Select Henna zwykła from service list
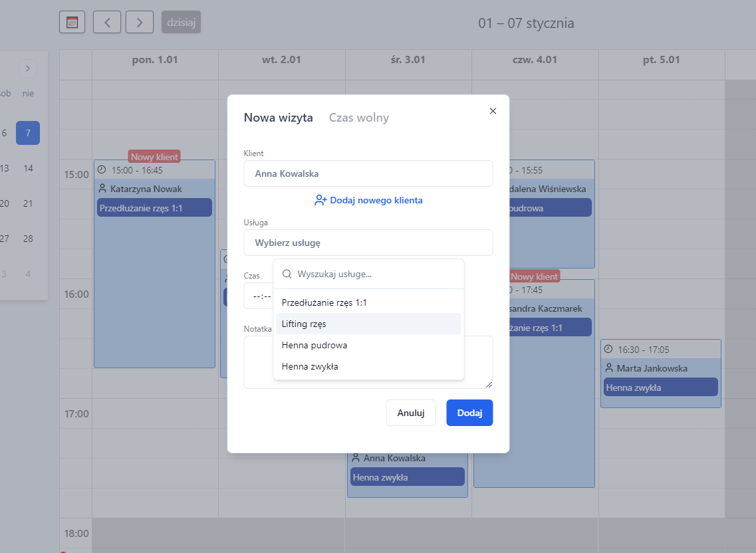This screenshot has height=553, width=756. coord(369,366)
